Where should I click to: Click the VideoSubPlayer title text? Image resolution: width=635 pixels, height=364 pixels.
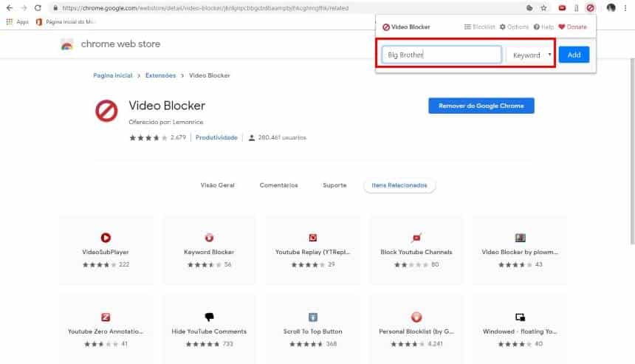[x=106, y=252]
